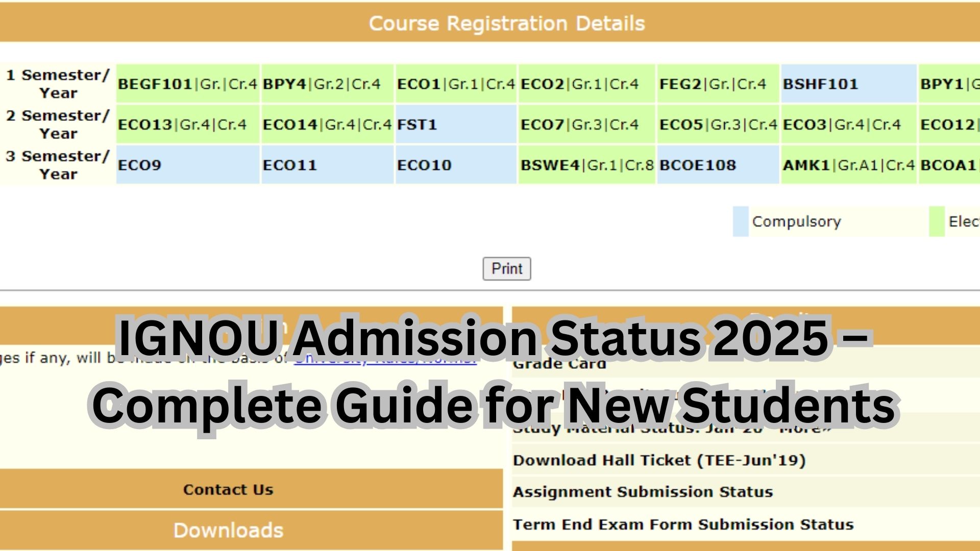The image size is (980, 551).
Task: Click the 1 Semester/Year row header
Action: pos(57,85)
